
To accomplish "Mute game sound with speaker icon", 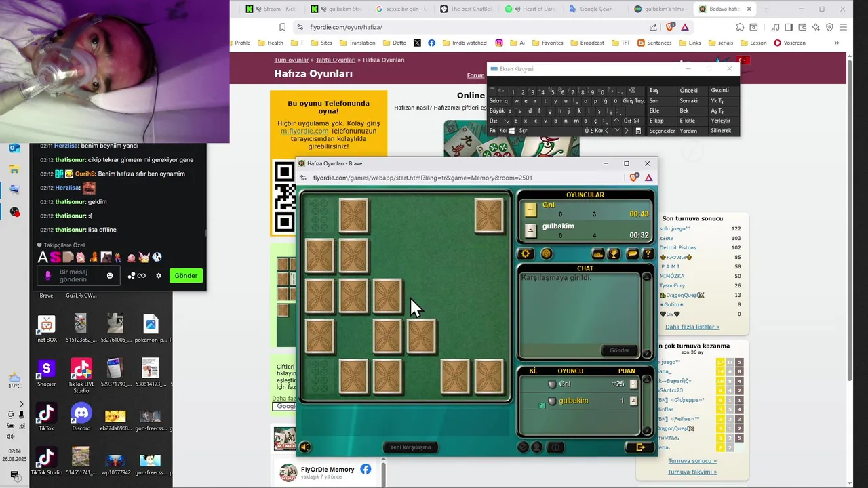I will (x=305, y=447).
